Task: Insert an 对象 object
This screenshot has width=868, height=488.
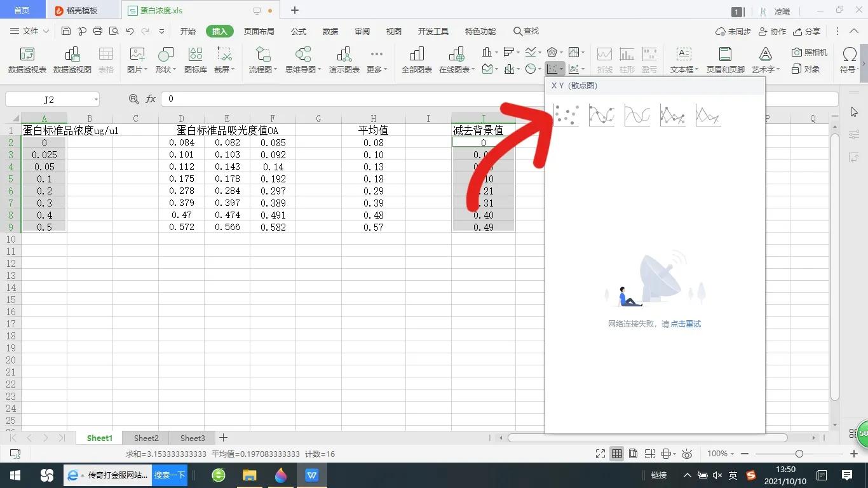Action: coord(805,69)
